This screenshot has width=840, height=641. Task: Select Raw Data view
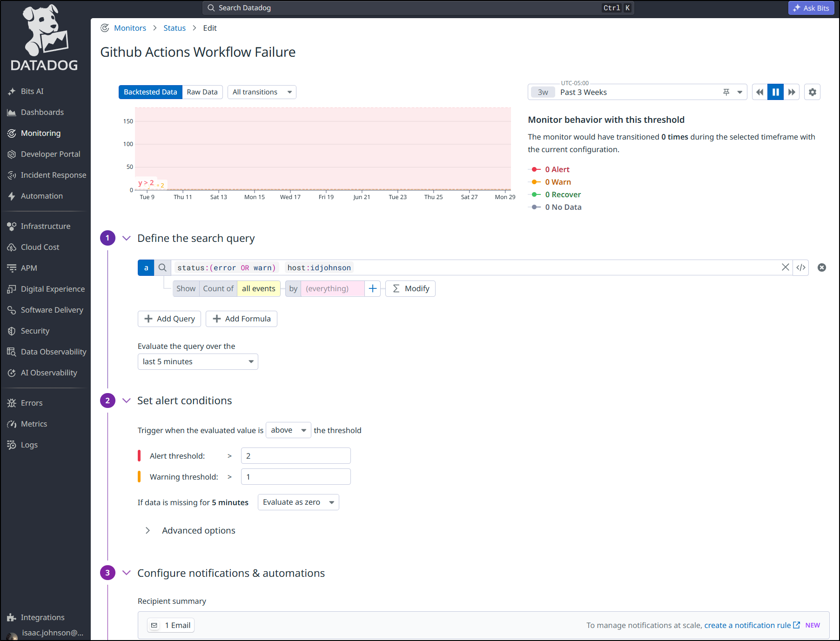(x=202, y=92)
